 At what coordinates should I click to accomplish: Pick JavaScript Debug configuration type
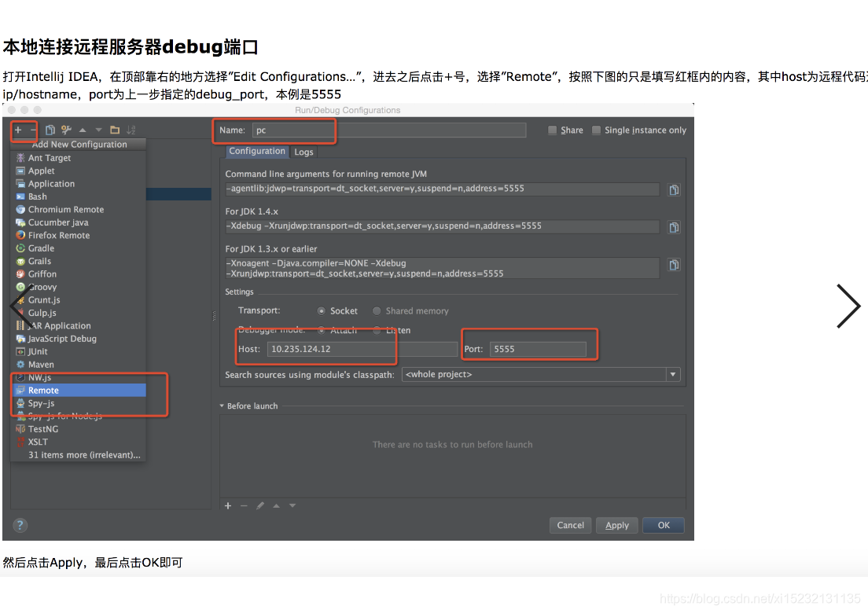pyautogui.click(x=79, y=339)
